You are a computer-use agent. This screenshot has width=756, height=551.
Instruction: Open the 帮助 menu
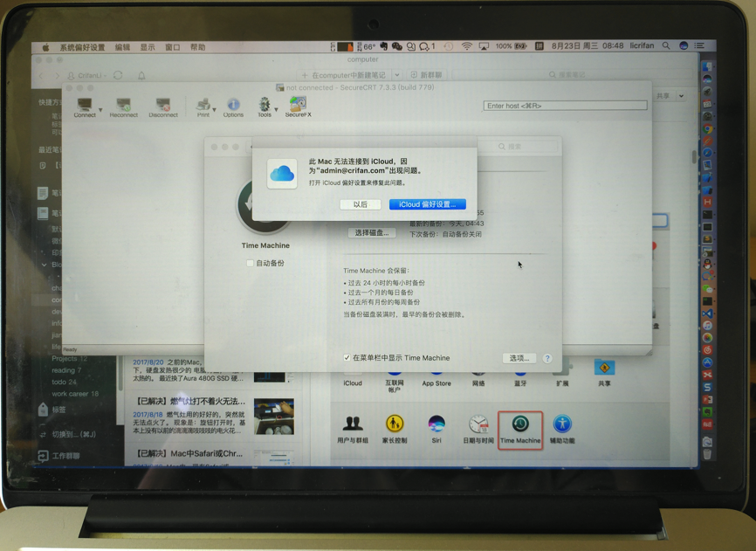(x=197, y=47)
